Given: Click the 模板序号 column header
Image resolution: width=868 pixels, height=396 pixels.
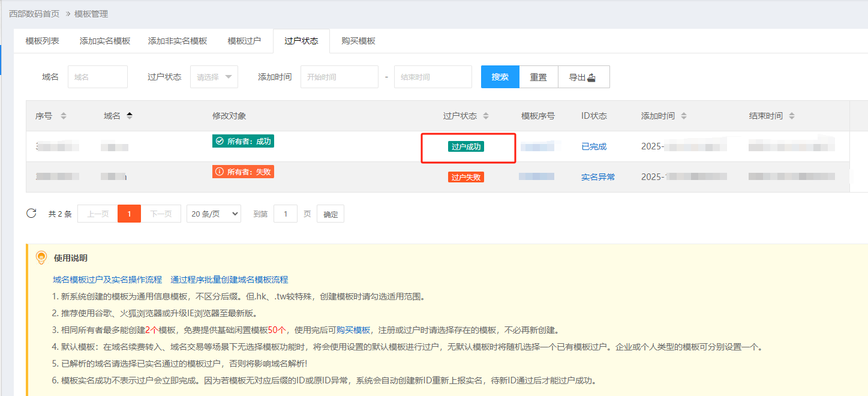Looking at the screenshot, I should click(538, 116).
